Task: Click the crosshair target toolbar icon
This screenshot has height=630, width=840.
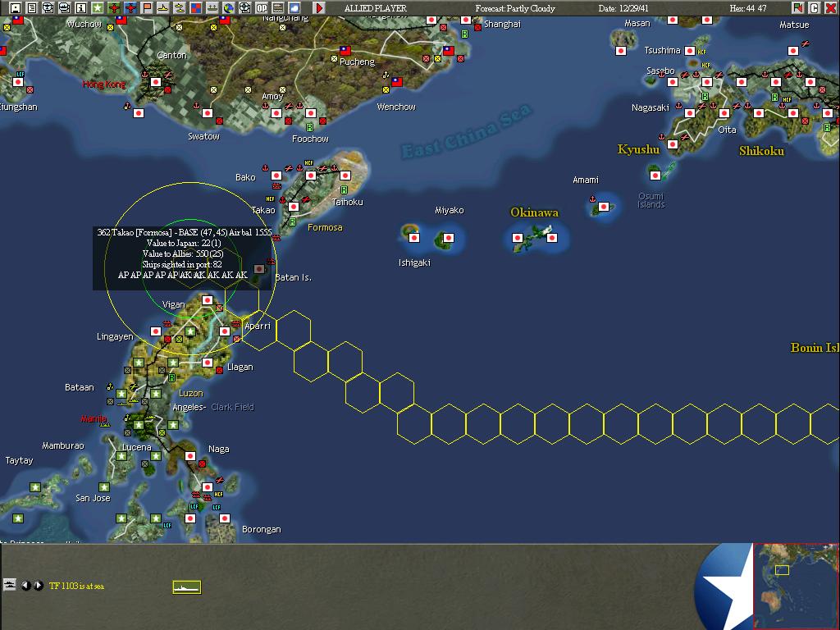Action: (244, 8)
